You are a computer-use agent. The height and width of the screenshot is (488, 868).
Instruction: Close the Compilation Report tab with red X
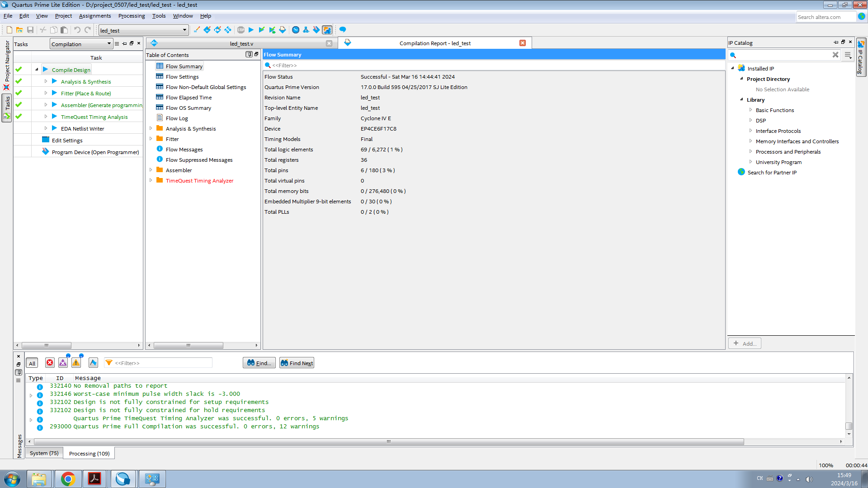point(523,43)
